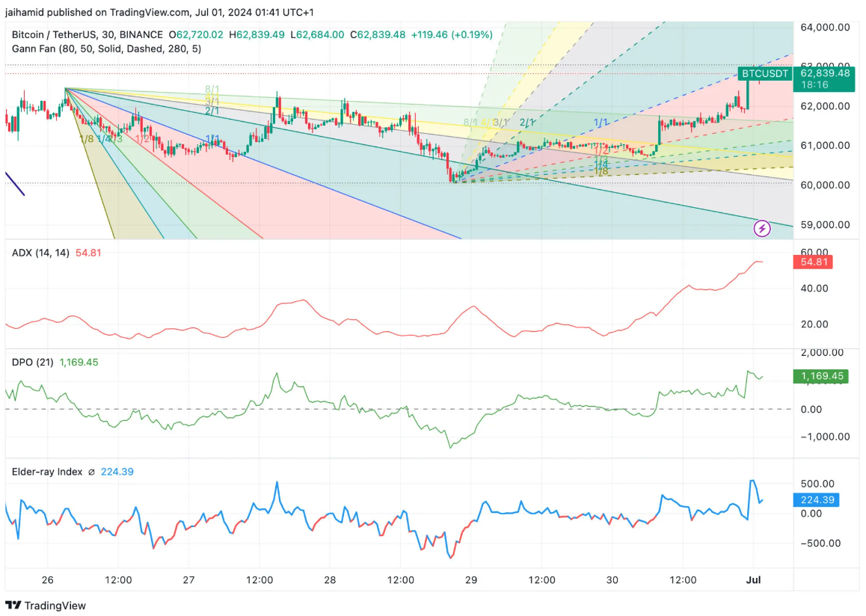Click the 28 date label on time axis
This screenshot has width=866, height=616.
pos(330,580)
